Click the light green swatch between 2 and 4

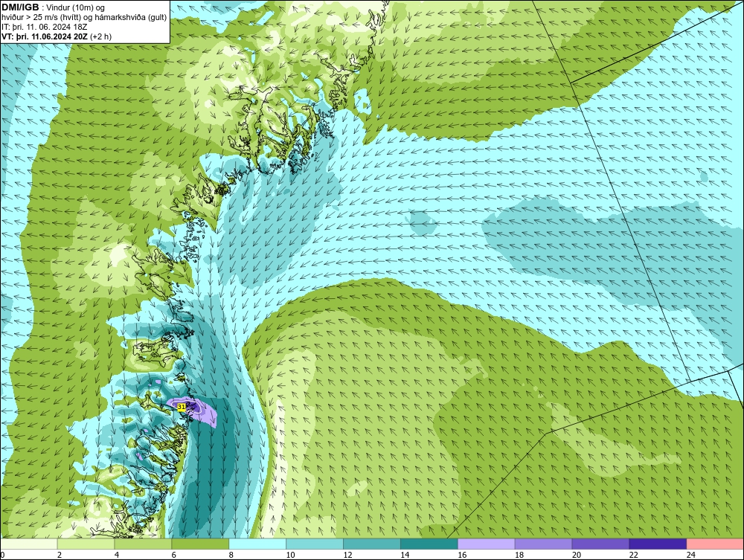click(x=86, y=544)
